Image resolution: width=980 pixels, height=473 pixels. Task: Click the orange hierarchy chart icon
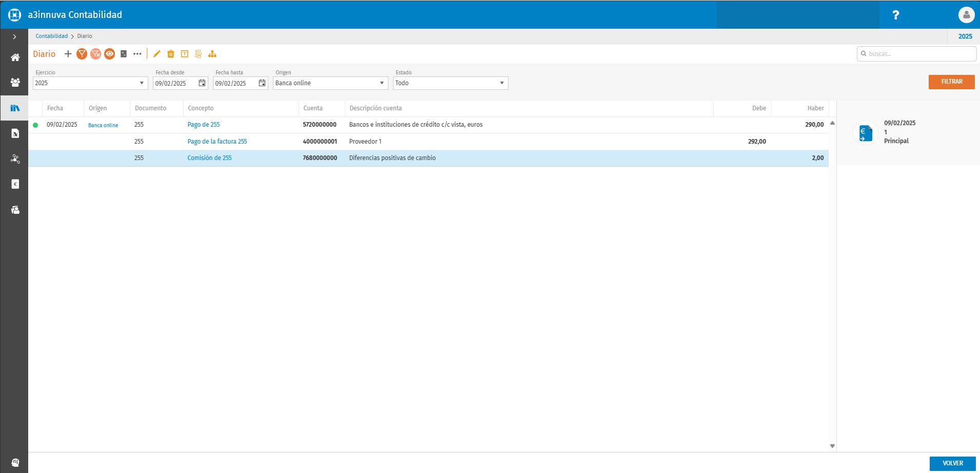pos(212,54)
